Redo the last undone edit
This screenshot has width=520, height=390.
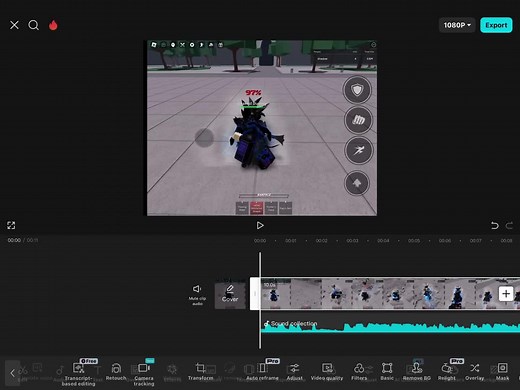pos(509,226)
